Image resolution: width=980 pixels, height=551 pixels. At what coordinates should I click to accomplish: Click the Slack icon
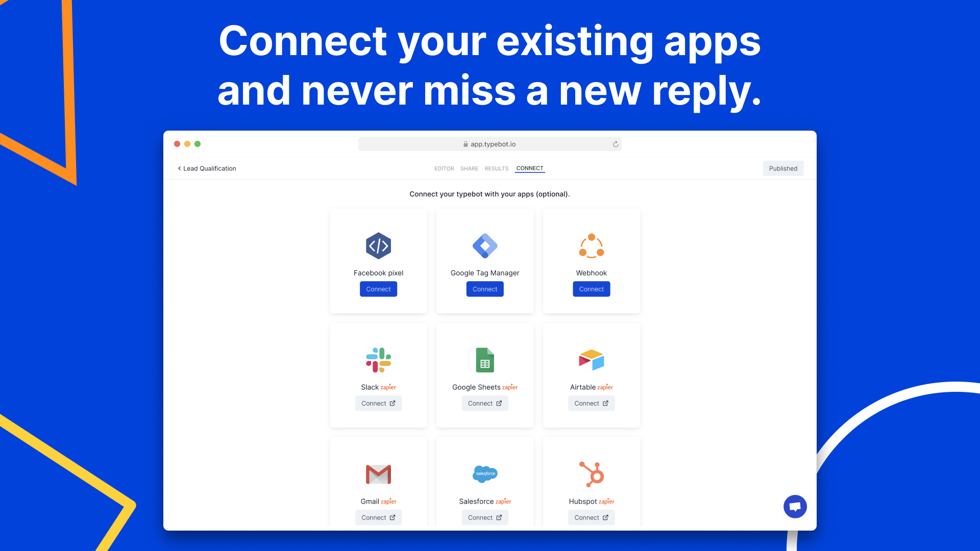click(378, 359)
